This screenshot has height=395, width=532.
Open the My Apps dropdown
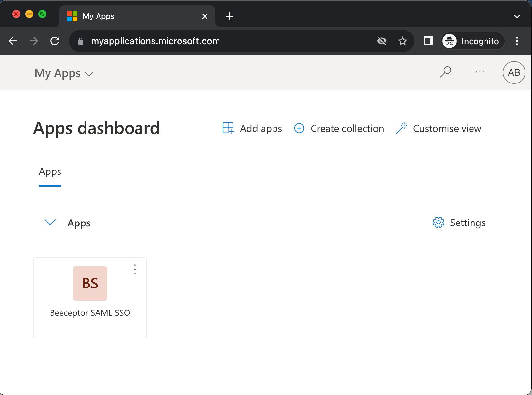(x=89, y=74)
